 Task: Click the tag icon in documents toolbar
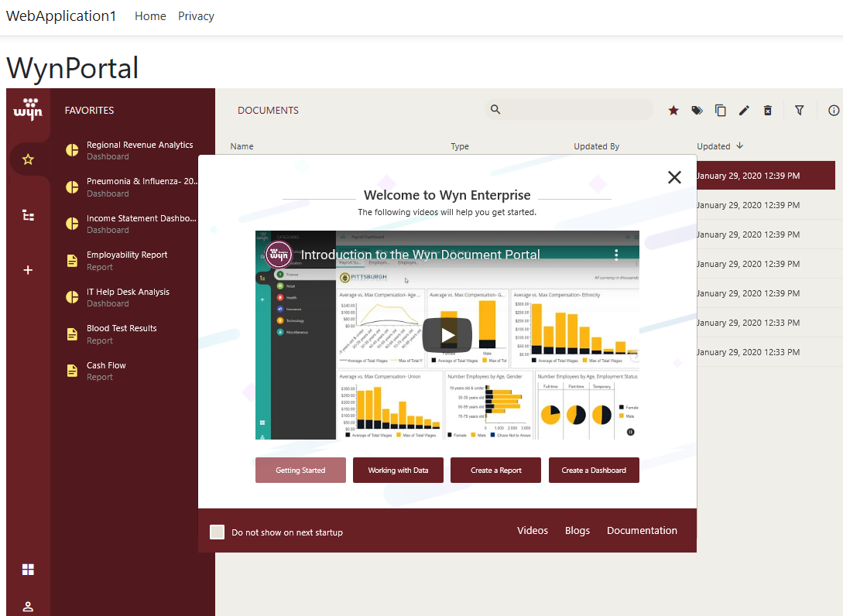coord(697,111)
